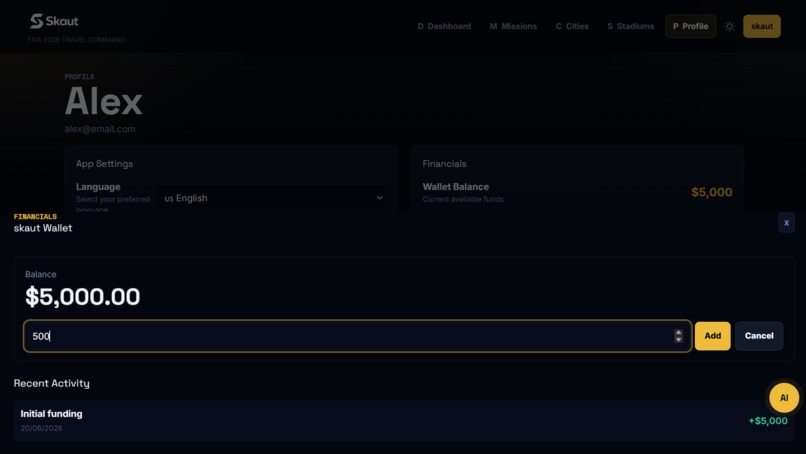Cancel adding funds

(759, 336)
